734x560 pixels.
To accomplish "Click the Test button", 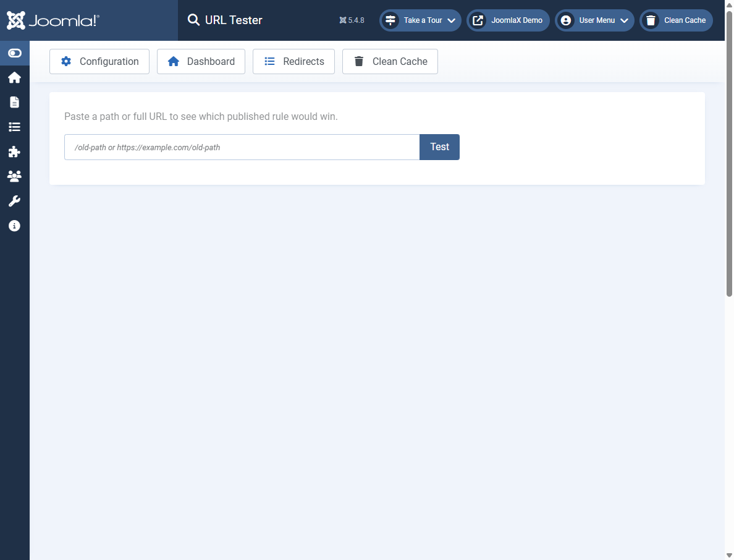I will pyautogui.click(x=439, y=147).
